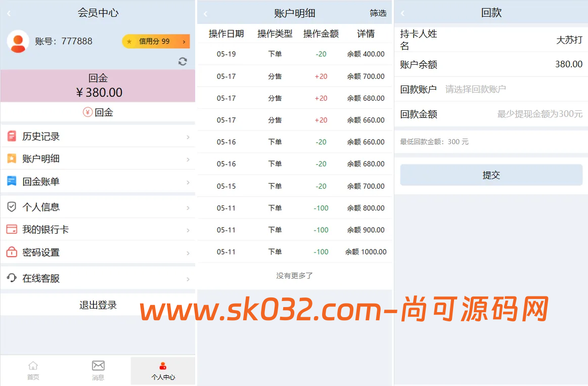Open the 筛选 filter option

[x=378, y=14]
